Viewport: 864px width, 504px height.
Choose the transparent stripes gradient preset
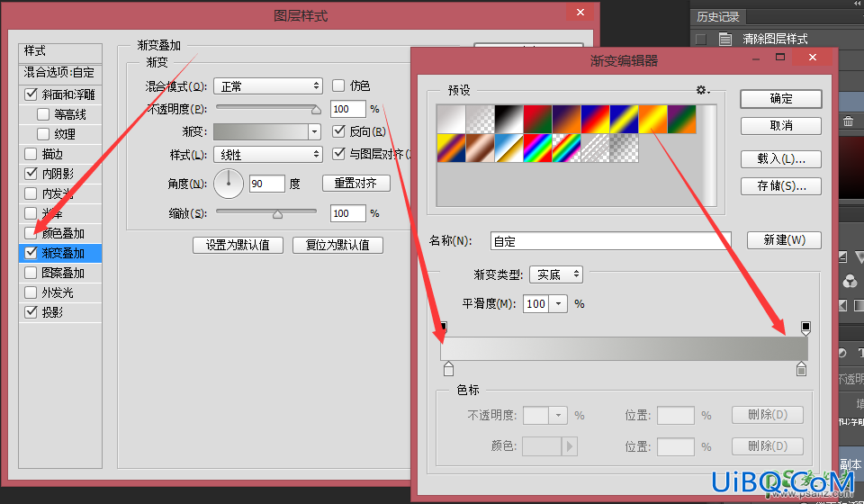click(595, 148)
